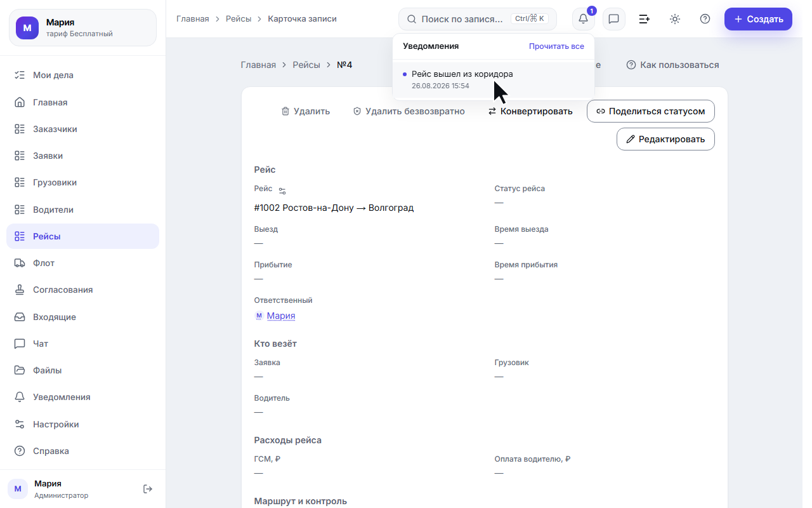Image resolution: width=812 pixels, height=508 pixels.
Task: Click Прочитать все in notifications
Action: coord(556,46)
